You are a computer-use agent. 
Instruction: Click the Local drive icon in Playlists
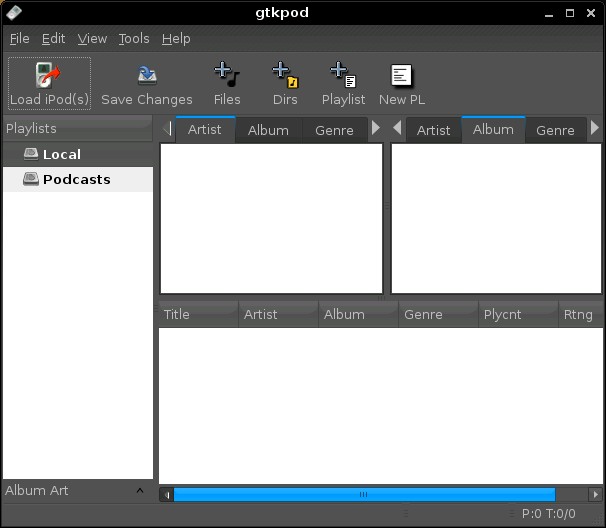[x=31, y=154]
